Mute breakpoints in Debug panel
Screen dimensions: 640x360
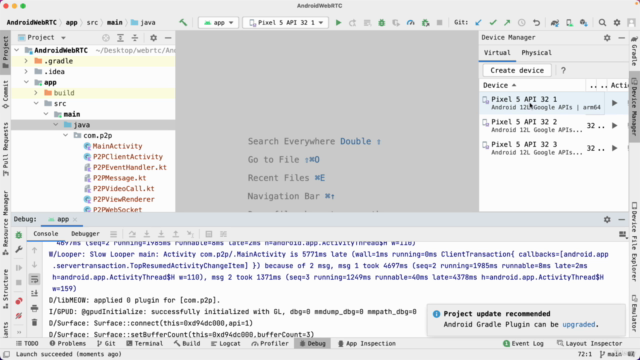click(x=19, y=316)
